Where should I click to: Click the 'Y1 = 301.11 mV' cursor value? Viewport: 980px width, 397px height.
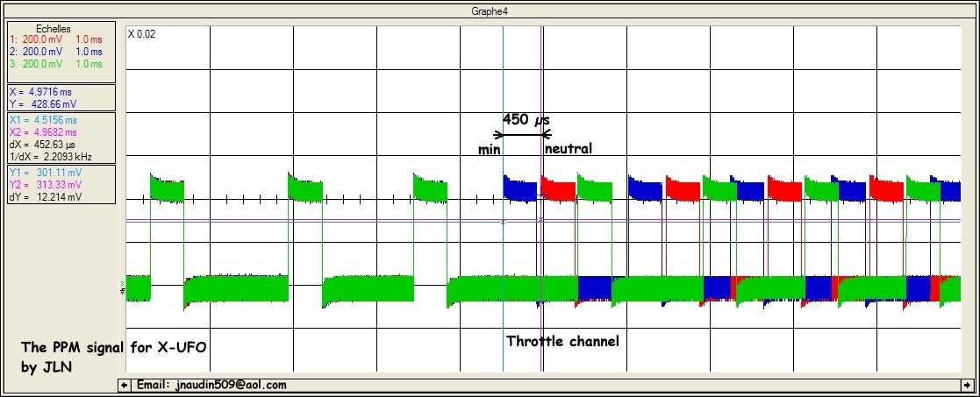[x=45, y=173]
